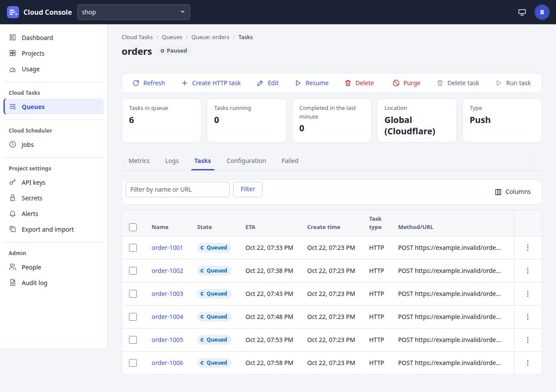Viewport: 556px width, 392px height.
Task: Go to Projects in sidebar
Action: coord(53,53)
